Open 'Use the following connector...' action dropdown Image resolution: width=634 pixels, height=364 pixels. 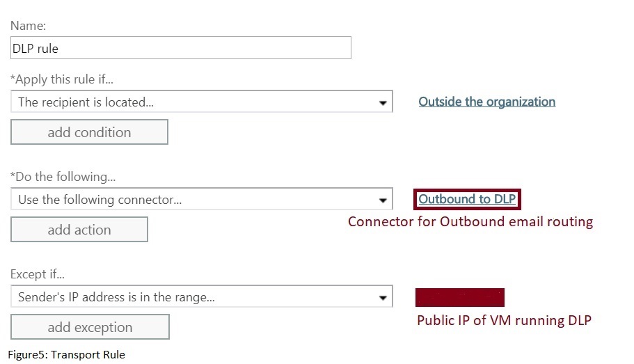click(195, 200)
